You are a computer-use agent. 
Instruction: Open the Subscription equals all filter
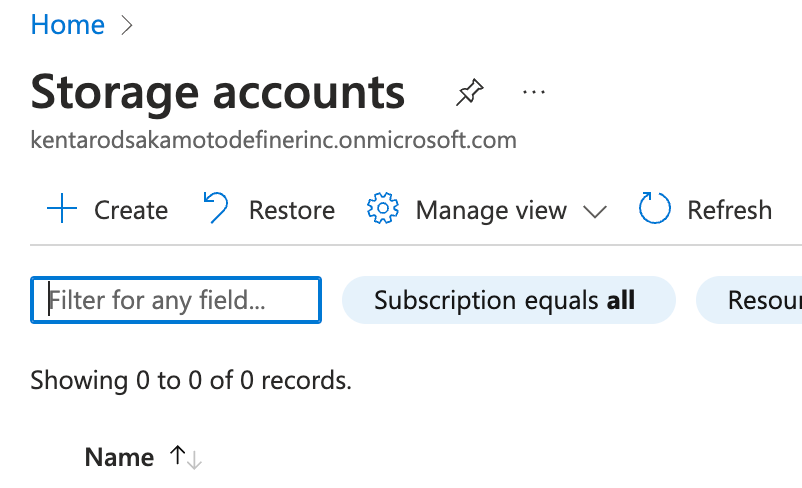click(508, 300)
